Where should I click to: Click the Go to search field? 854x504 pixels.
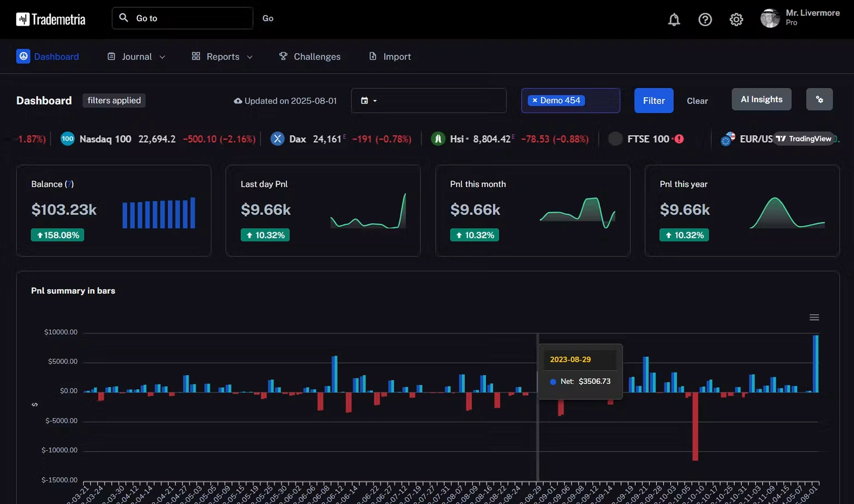182,18
